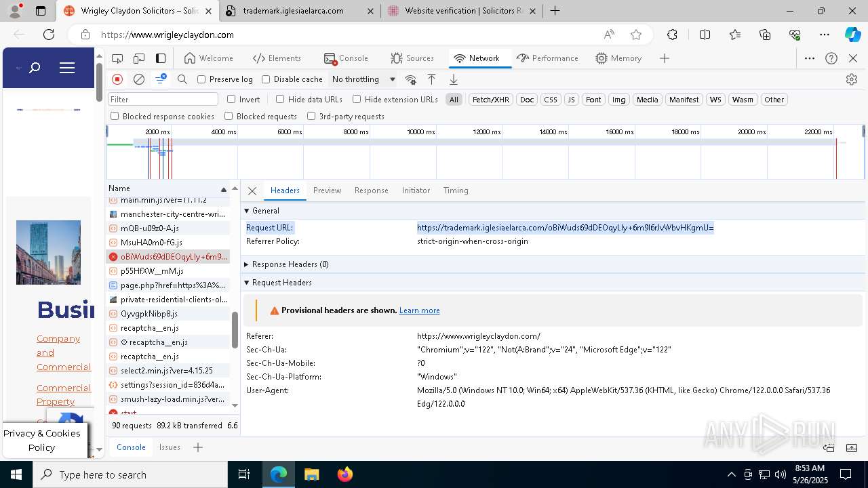Image resolution: width=868 pixels, height=488 pixels.
Task: Click the record network log button
Action: point(117,79)
